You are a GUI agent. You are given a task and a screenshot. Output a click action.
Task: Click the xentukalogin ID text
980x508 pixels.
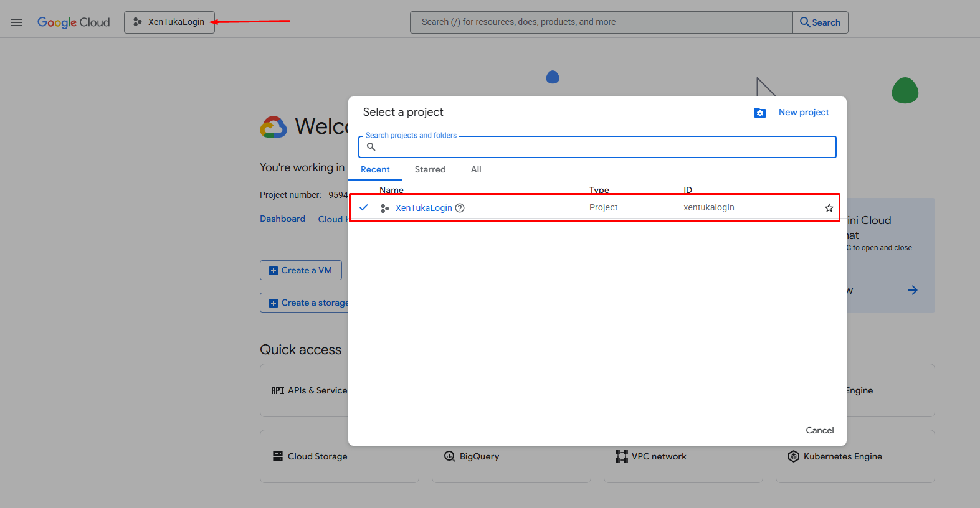point(709,207)
